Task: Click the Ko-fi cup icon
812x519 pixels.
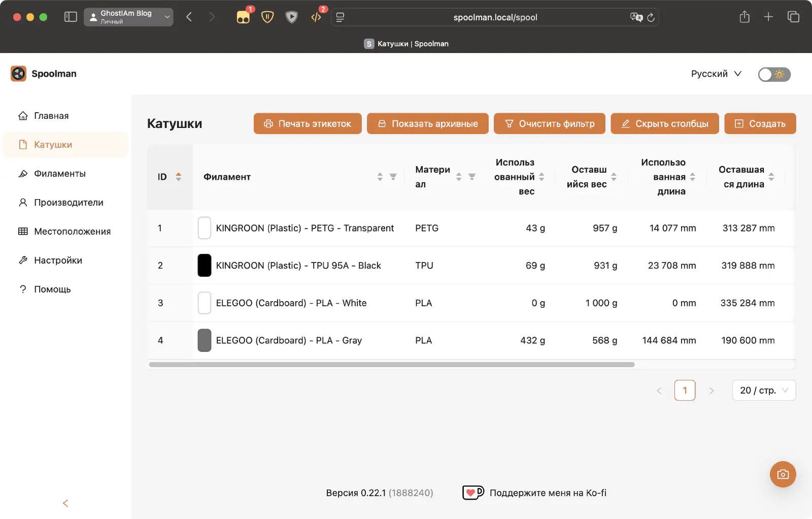Action: pos(473,493)
